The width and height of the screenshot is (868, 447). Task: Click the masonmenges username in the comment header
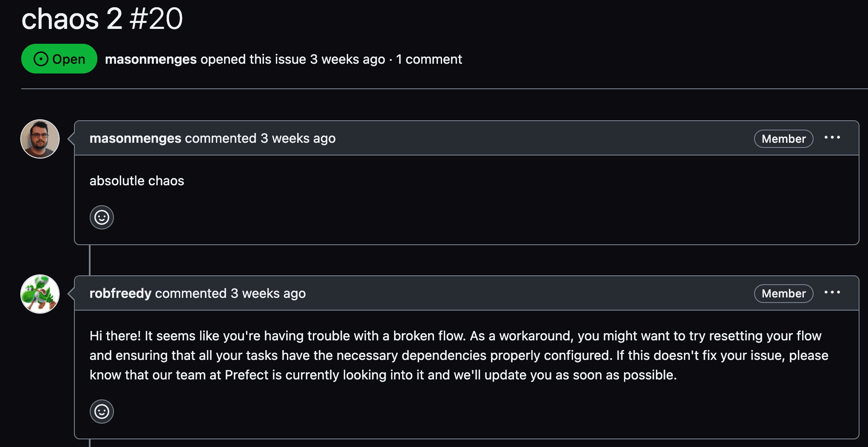coord(135,139)
